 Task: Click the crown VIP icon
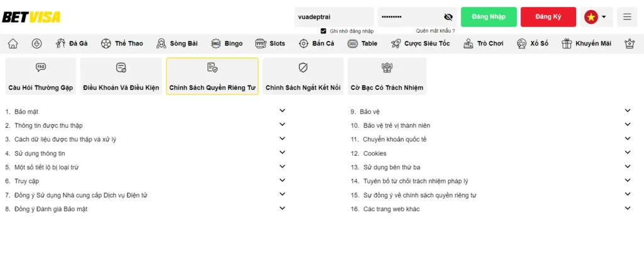pyautogui.click(x=629, y=43)
